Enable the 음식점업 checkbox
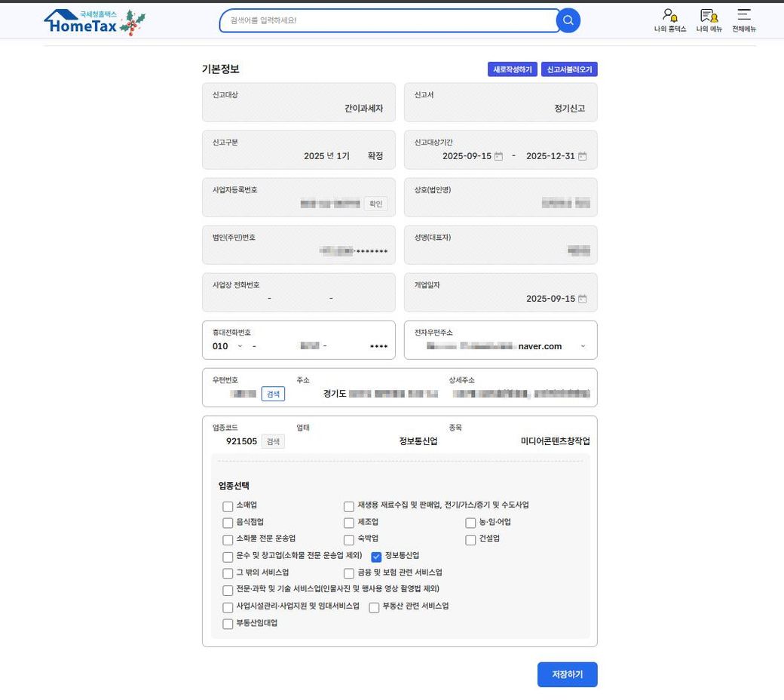Screen dimensions: 784x700 pos(228,523)
